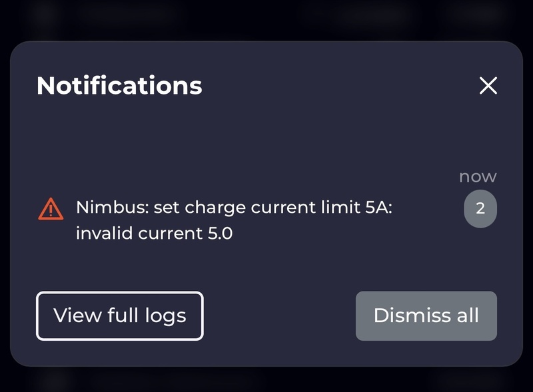Dismiss the dialog using the X button

coord(488,85)
